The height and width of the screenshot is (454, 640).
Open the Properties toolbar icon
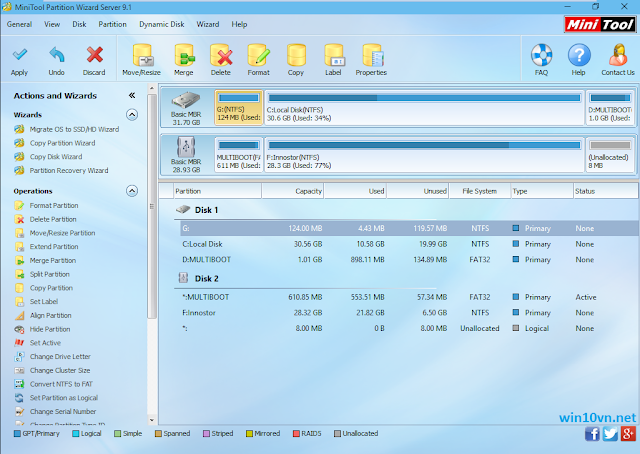(372, 55)
